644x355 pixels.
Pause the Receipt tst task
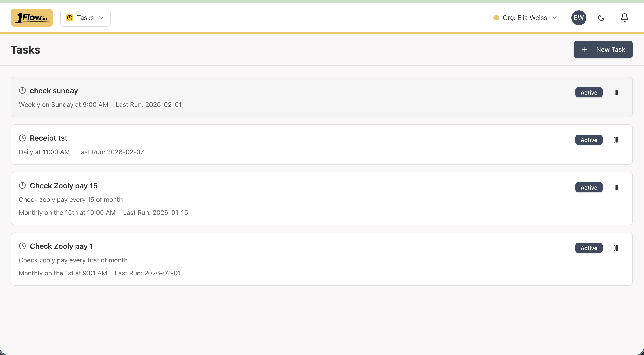pyautogui.click(x=616, y=140)
